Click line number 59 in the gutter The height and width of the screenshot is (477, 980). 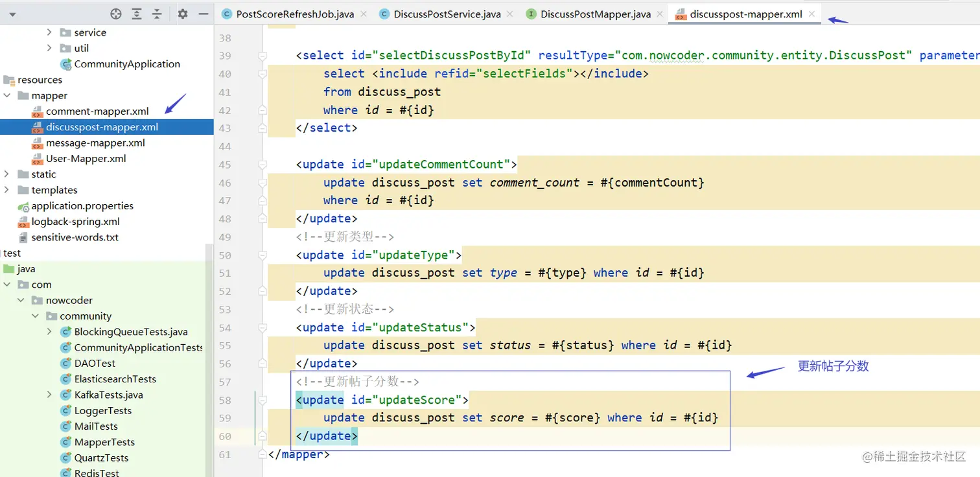click(224, 418)
